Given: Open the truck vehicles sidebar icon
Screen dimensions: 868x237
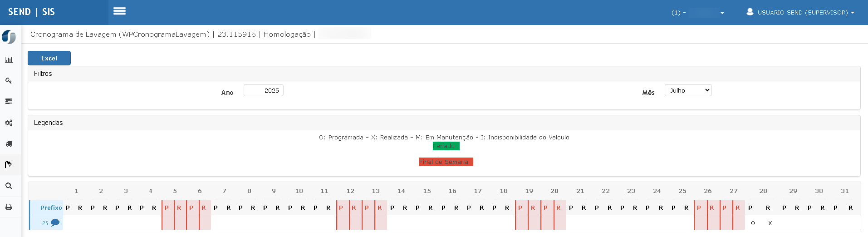Looking at the screenshot, I should tap(9, 144).
